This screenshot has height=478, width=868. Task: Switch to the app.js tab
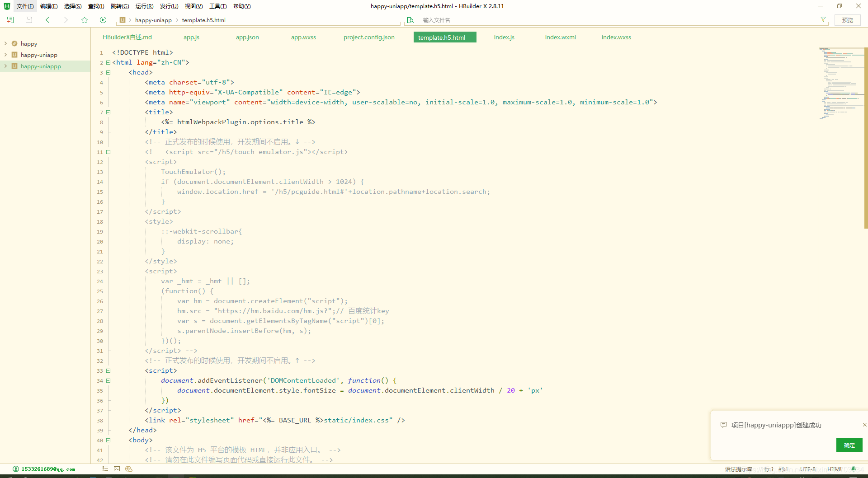pyautogui.click(x=191, y=37)
